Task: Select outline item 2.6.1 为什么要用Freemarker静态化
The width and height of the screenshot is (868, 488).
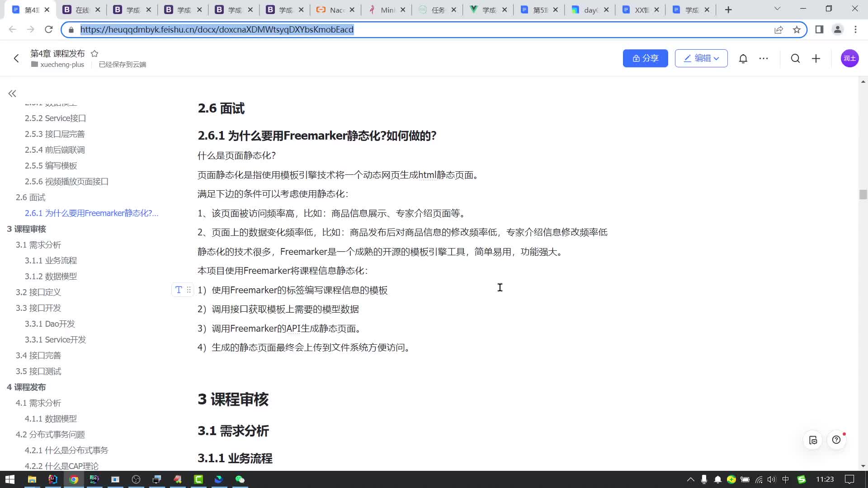Action: [x=91, y=213]
